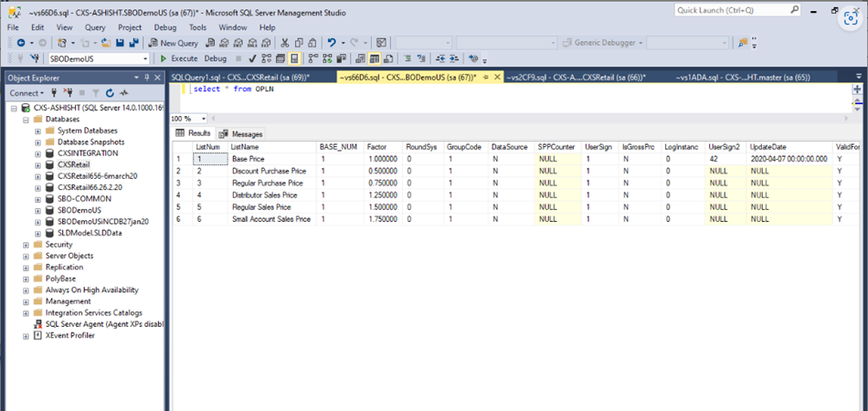The width and height of the screenshot is (868, 411).
Task: Open the Connect dropdown in Object Explorer
Action: click(26, 93)
